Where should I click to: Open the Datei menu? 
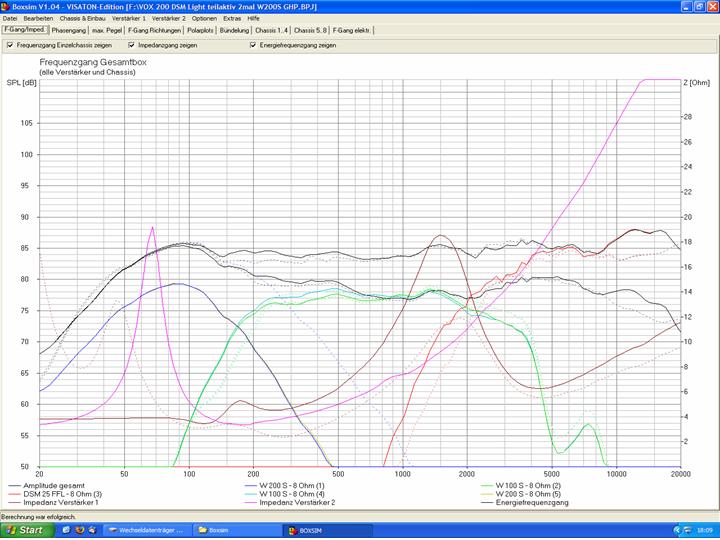click(x=10, y=18)
